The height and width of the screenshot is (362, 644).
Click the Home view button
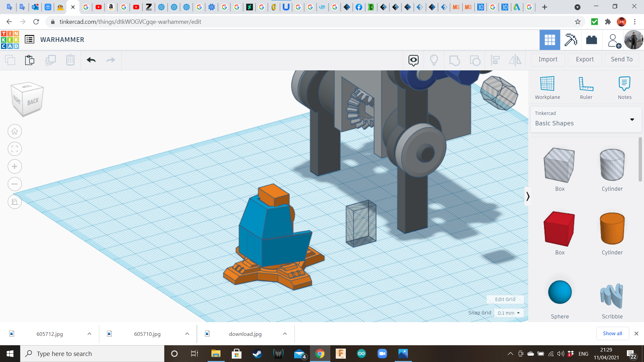coord(15,131)
